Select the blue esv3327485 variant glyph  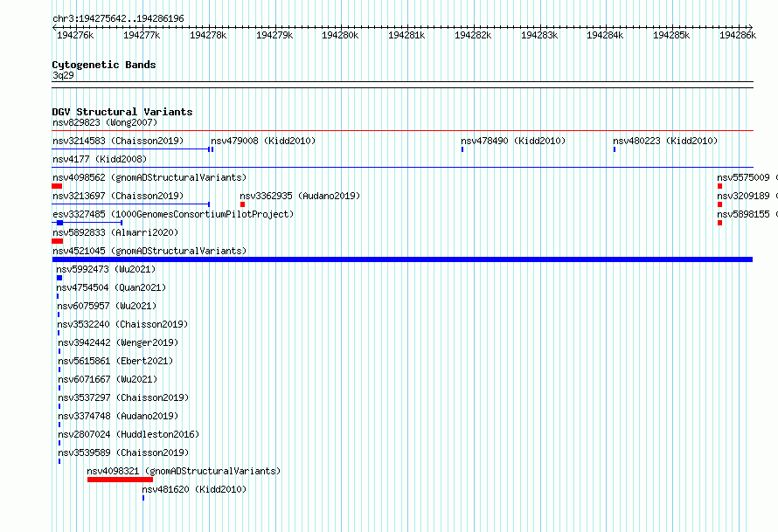point(87,223)
